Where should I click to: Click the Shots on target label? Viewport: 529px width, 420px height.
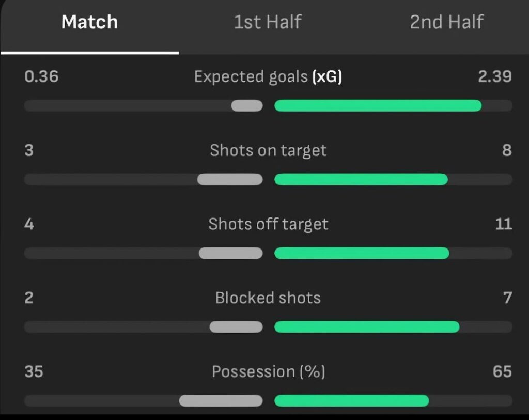268,150
